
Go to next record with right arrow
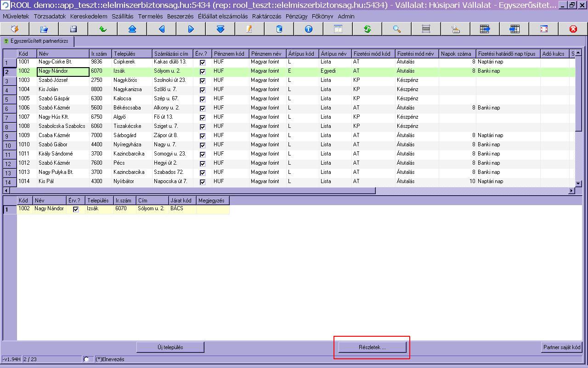click(191, 29)
